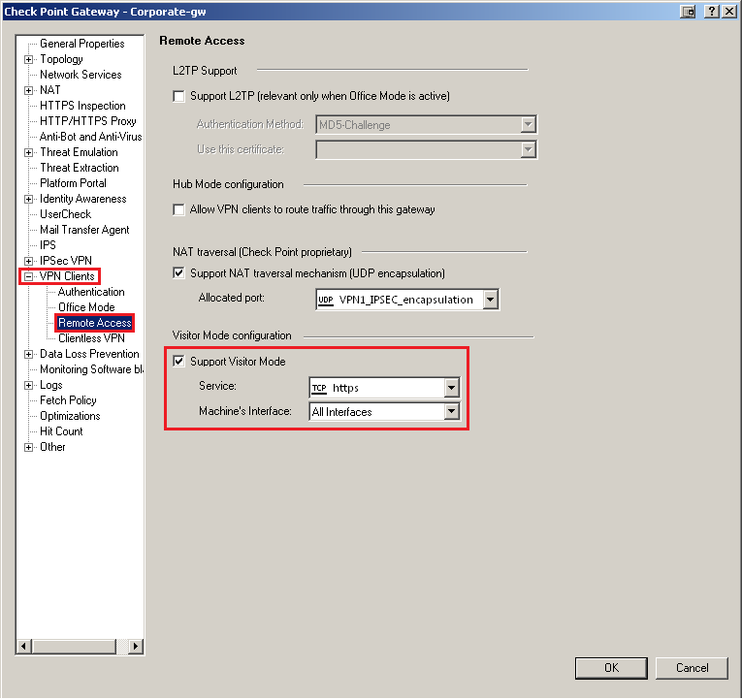Select IPS tree item
This screenshot has height=700, width=742.
coord(48,245)
